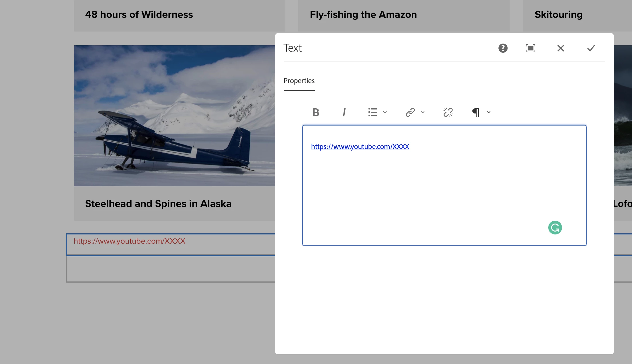Select the empty component box below the link
Image resolution: width=632 pixels, height=364 pixels.
click(171, 269)
